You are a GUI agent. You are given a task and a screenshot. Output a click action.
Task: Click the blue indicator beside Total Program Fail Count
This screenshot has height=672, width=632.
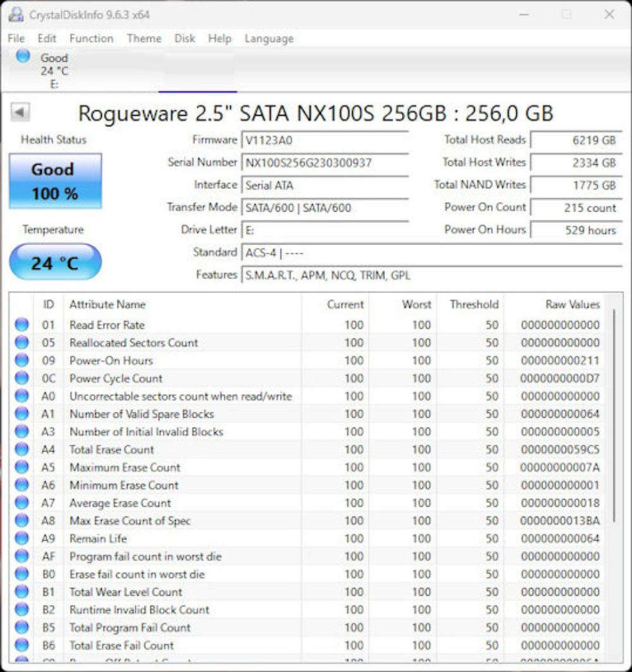[x=21, y=628]
